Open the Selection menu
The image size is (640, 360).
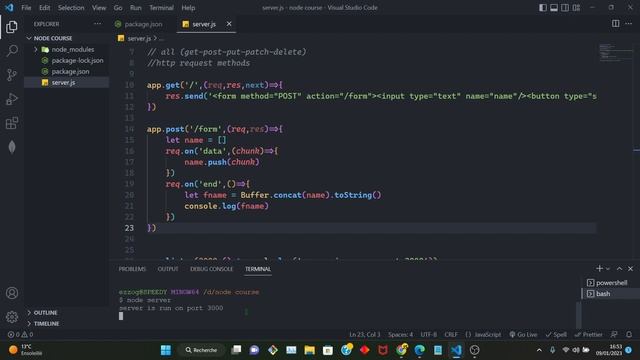pyautogui.click(x=71, y=8)
